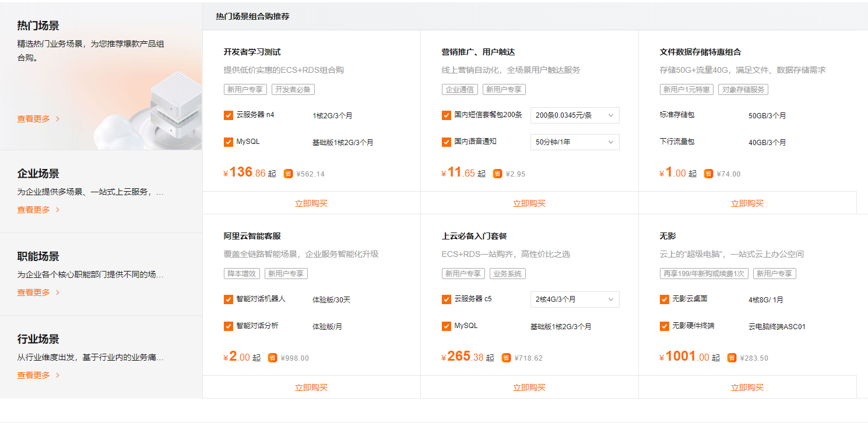Expand the 50分钟/1年 dropdown
Image resolution: width=868 pixels, height=423 pixels.
[x=574, y=142]
